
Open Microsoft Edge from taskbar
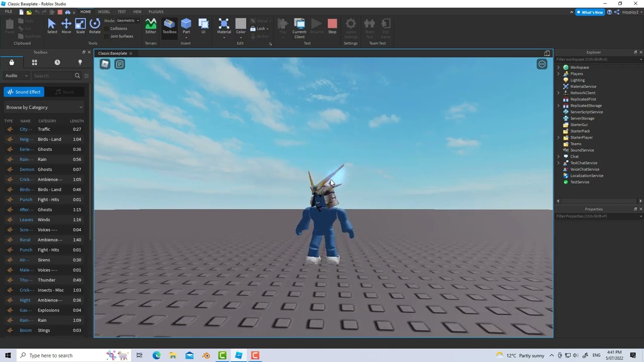tap(156, 355)
